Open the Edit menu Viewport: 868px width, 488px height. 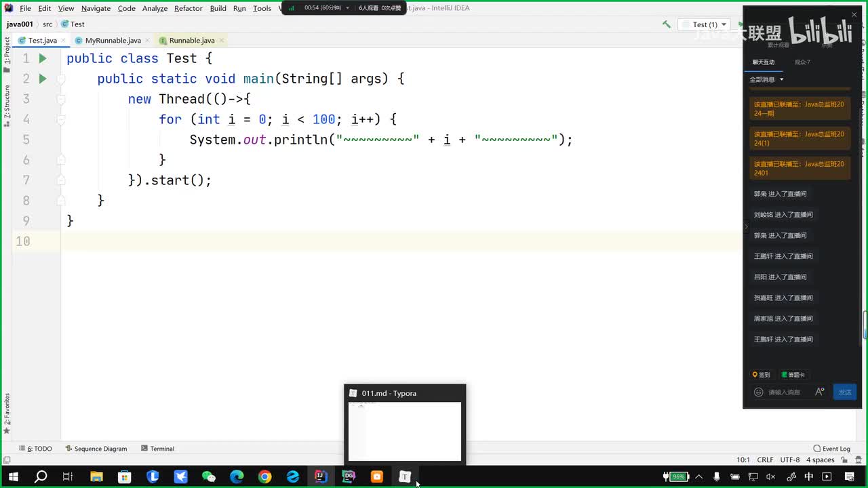tap(45, 8)
